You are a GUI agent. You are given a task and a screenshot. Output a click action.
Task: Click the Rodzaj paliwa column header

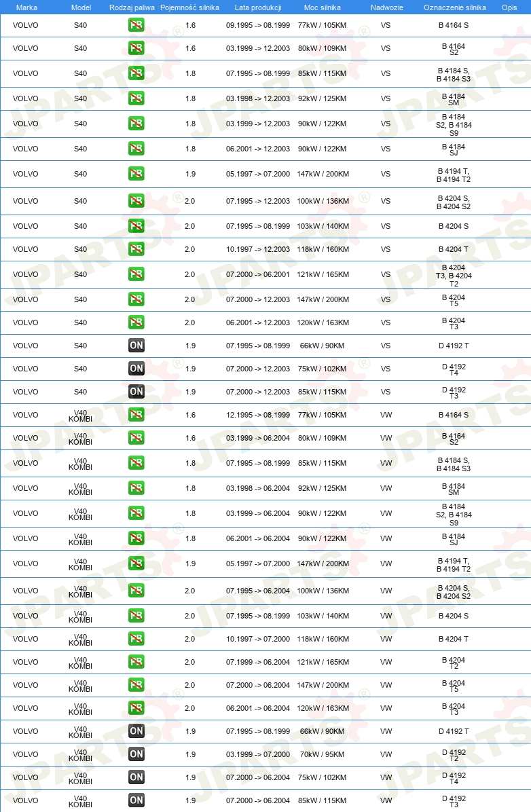pyautogui.click(x=132, y=7)
